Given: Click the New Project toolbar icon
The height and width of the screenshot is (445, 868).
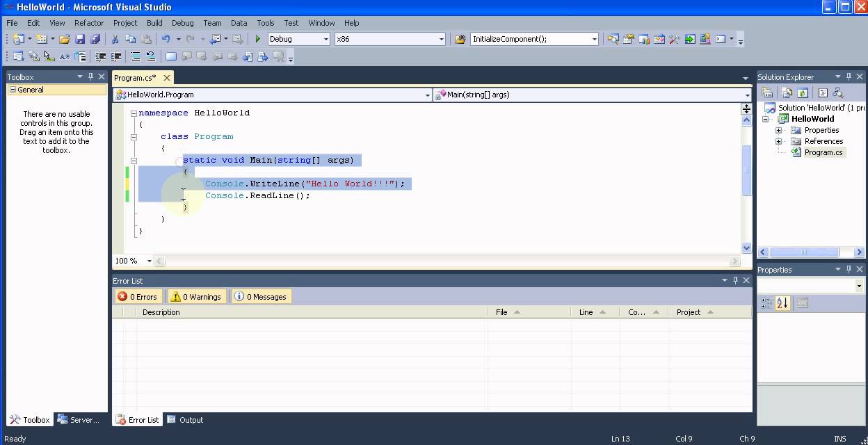Looking at the screenshot, I should (x=17, y=39).
